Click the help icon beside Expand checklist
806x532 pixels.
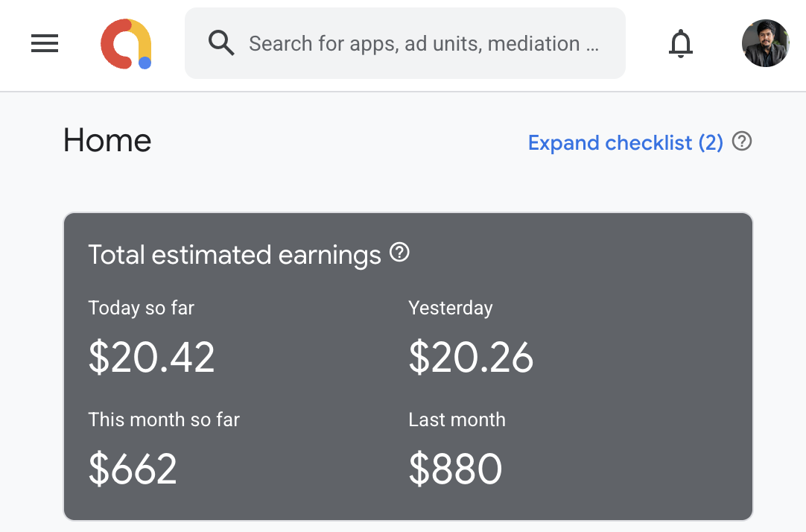[x=741, y=141]
